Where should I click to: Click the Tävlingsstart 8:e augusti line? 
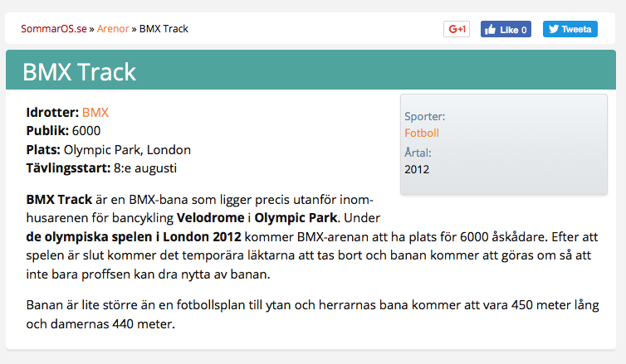[x=101, y=168]
